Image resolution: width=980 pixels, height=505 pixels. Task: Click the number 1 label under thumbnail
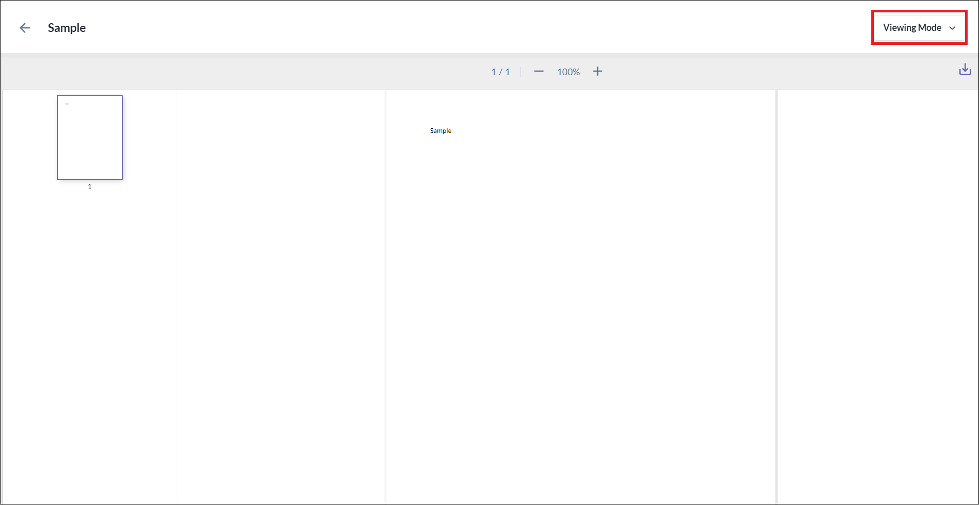click(90, 187)
